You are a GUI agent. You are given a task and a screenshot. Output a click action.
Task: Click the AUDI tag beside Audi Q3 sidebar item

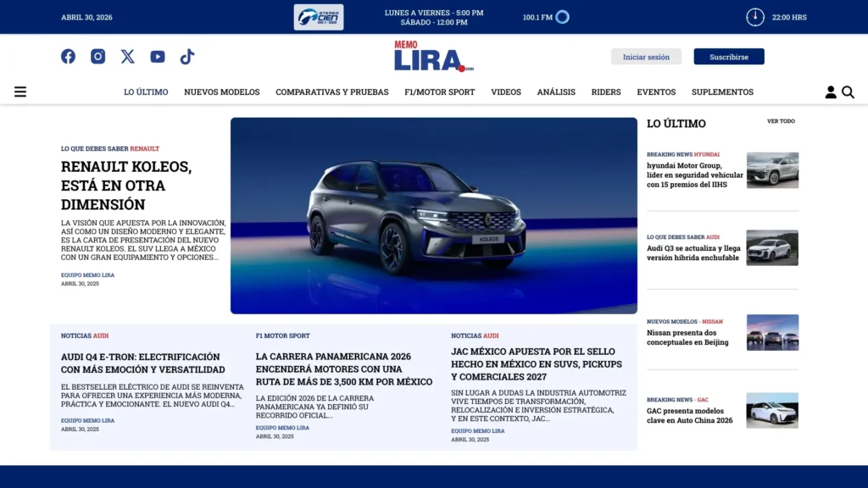(712, 237)
